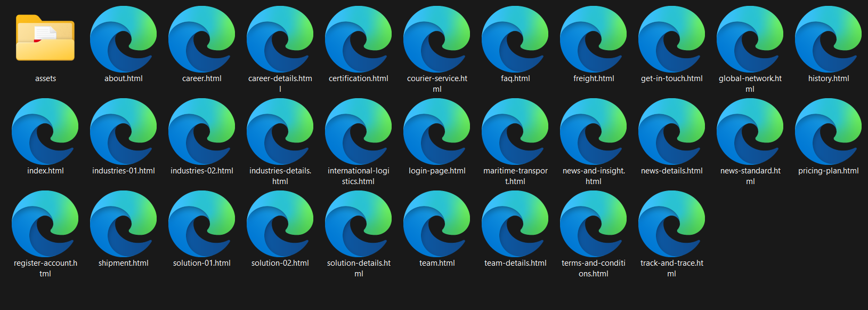Click the team-details.html file icon
This screenshot has height=310, width=868.
pos(515,224)
